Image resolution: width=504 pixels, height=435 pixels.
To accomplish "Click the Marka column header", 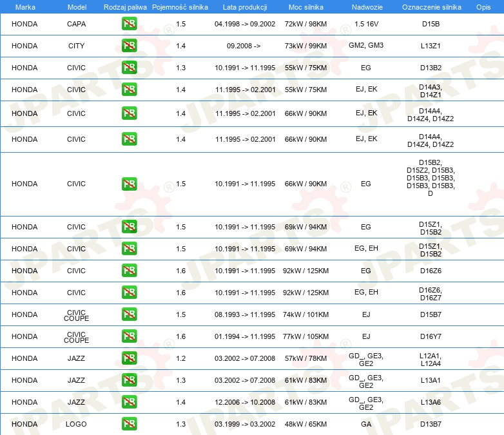I will click(25, 7).
